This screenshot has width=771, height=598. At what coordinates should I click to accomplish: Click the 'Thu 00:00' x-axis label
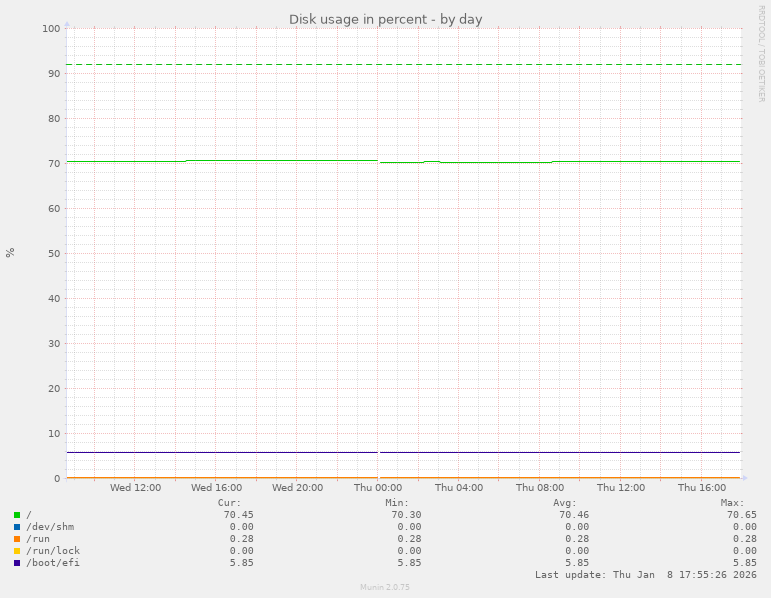point(378,487)
